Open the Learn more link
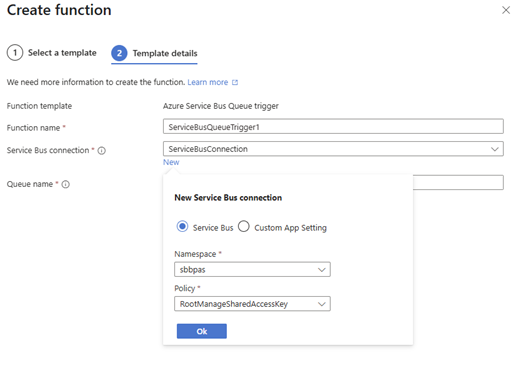The image size is (523, 373). point(207,82)
